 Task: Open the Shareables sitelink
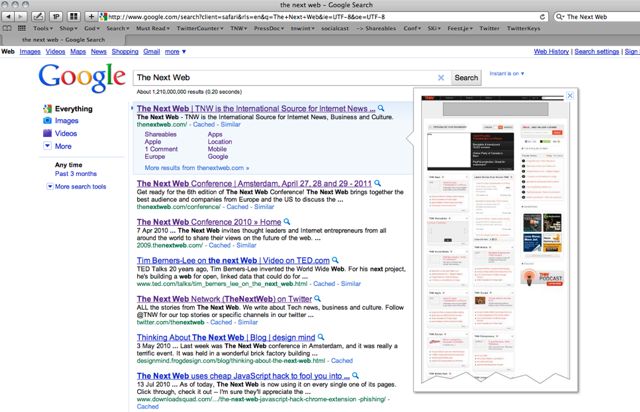click(160, 134)
